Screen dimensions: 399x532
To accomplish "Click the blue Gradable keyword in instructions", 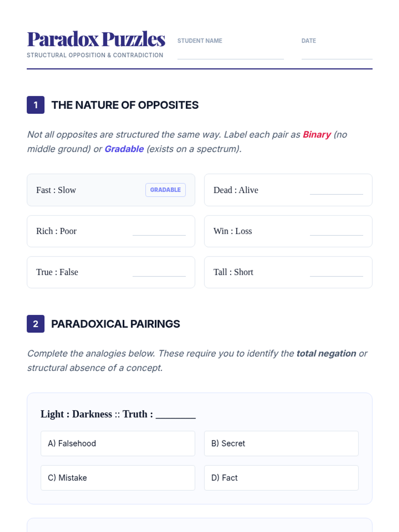I will [124, 149].
